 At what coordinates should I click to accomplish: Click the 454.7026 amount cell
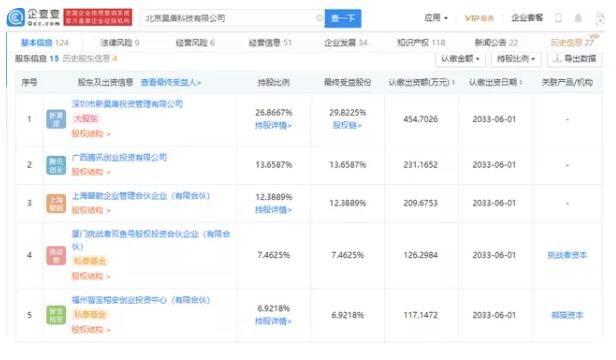(x=420, y=119)
